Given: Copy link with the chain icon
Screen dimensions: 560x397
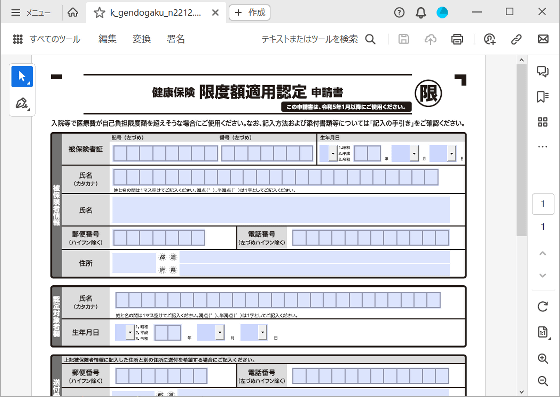Looking at the screenshot, I should [516, 39].
